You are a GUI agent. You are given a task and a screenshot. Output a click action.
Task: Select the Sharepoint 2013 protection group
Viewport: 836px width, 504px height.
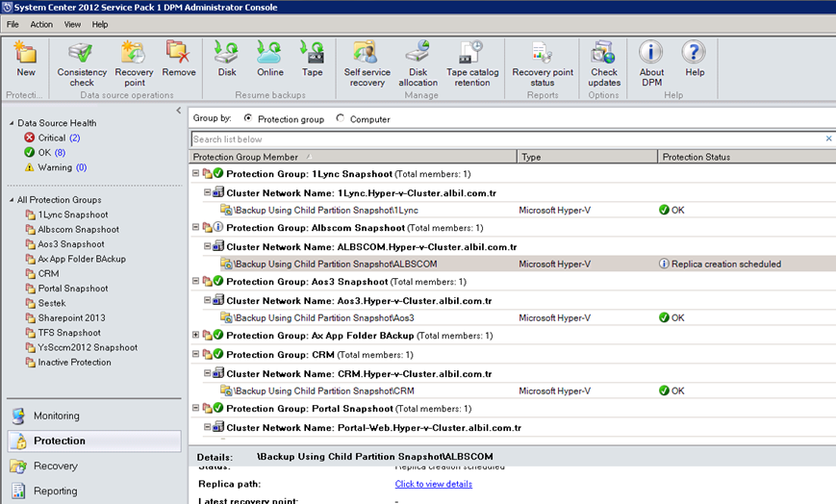65,317
